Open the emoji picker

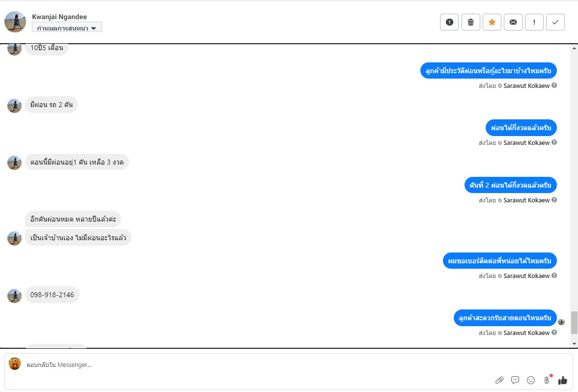pyautogui.click(x=531, y=380)
